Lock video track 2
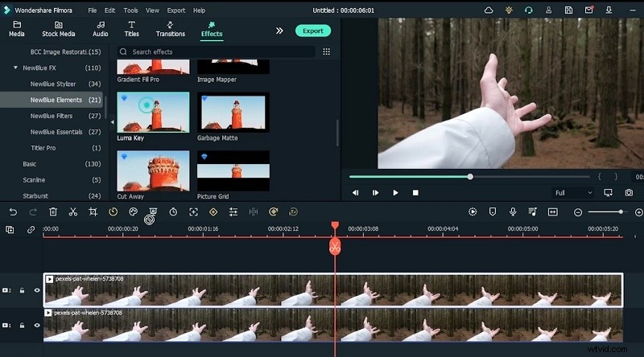The width and height of the screenshot is (644, 357). 23,290
